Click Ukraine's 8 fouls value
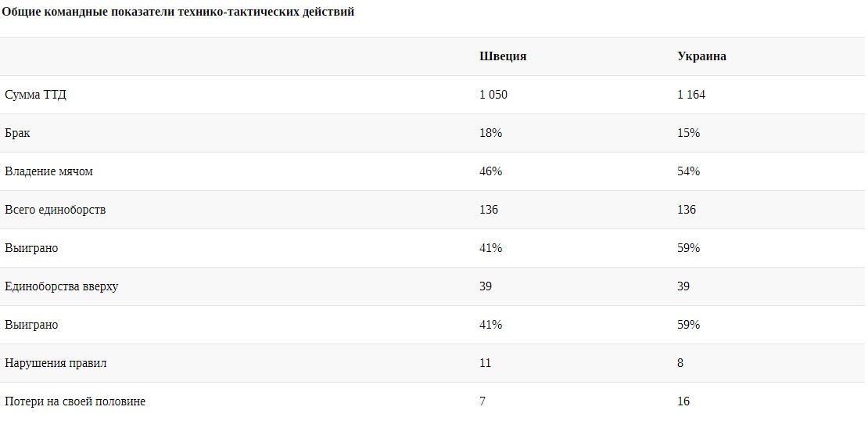 click(680, 363)
